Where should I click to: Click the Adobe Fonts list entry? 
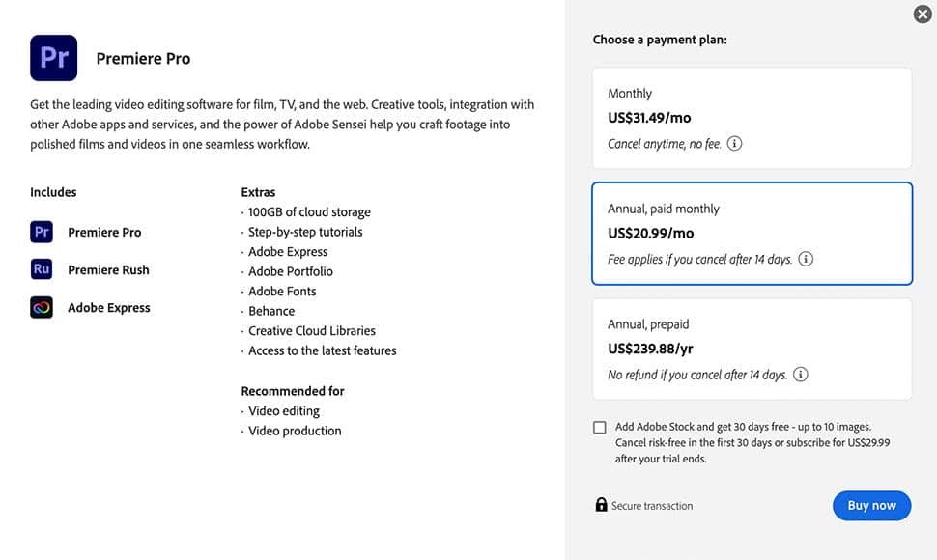click(281, 291)
